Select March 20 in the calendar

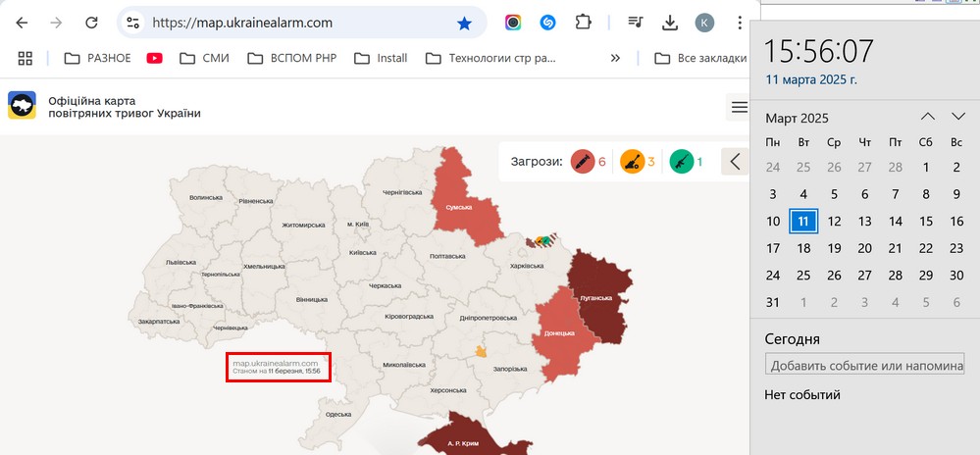click(x=864, y=248)
